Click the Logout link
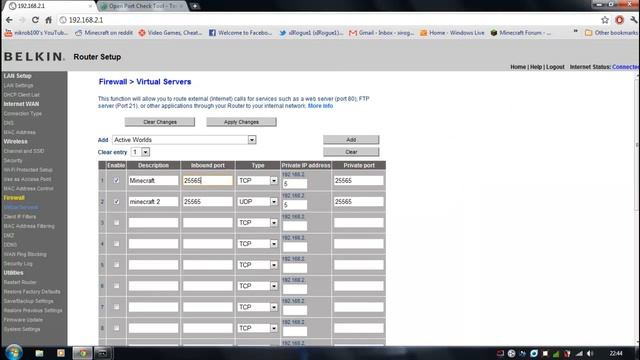The height and width of the screenshot is (360, 640). [555, 67]
